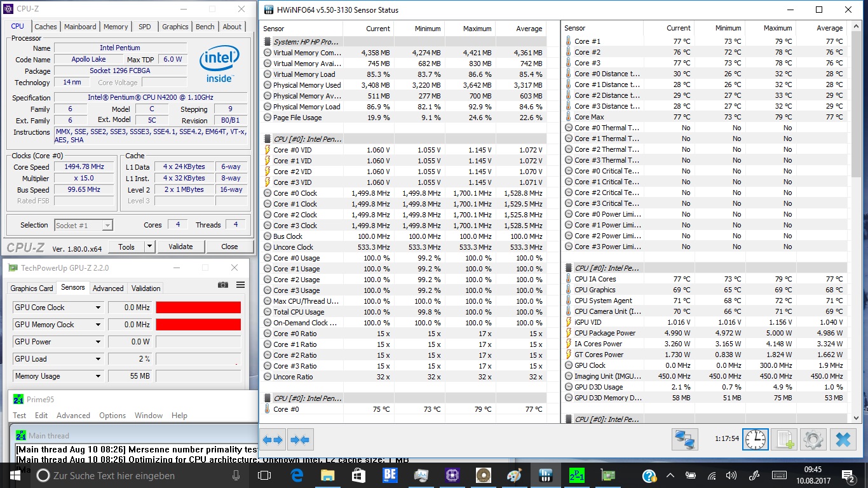The image size is (868, 488).
Task: Click the CPU-Z Validate button
Action: click(x=180, y=247)
